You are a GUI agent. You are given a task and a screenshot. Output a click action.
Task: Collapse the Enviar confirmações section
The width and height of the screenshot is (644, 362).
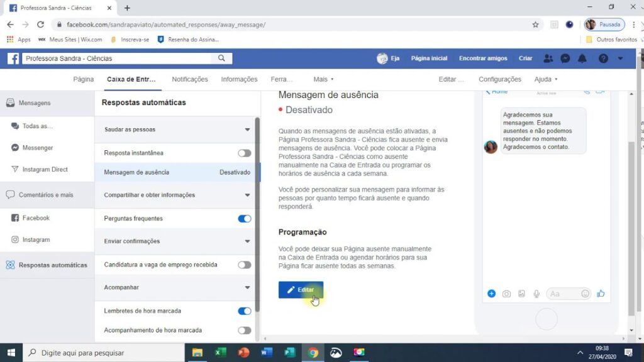click(x=247, y=241)
